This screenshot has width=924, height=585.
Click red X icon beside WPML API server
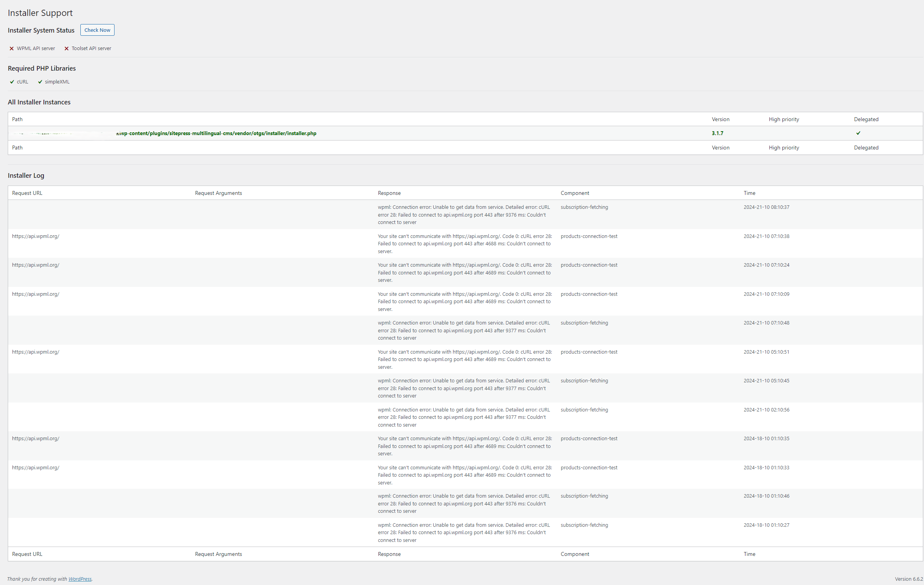point(12,49)
